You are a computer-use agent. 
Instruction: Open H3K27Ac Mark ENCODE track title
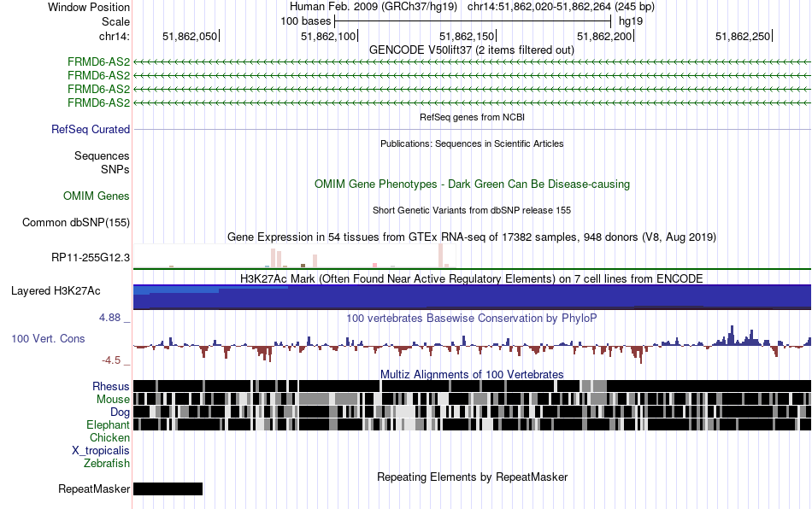(x=472, y=278)
